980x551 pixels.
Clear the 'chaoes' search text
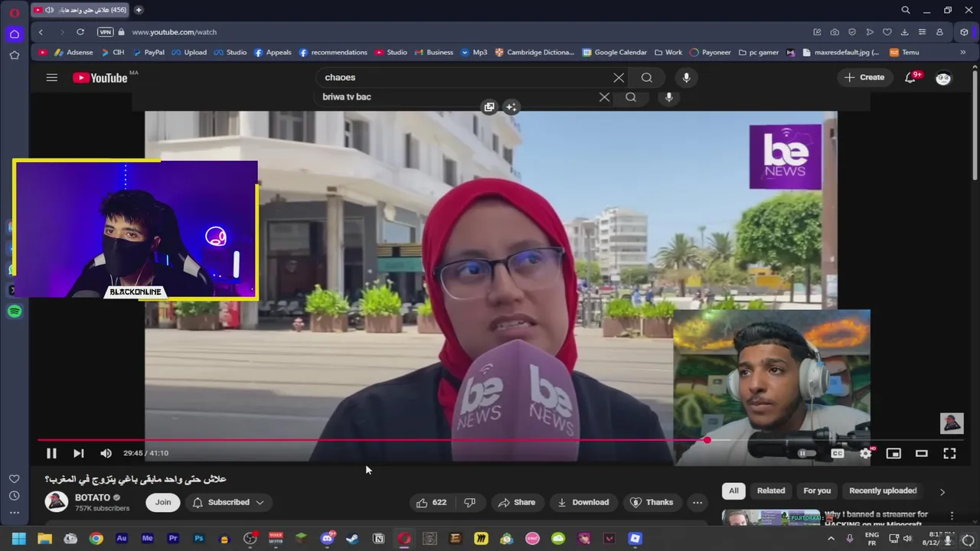tap(619, 77)
